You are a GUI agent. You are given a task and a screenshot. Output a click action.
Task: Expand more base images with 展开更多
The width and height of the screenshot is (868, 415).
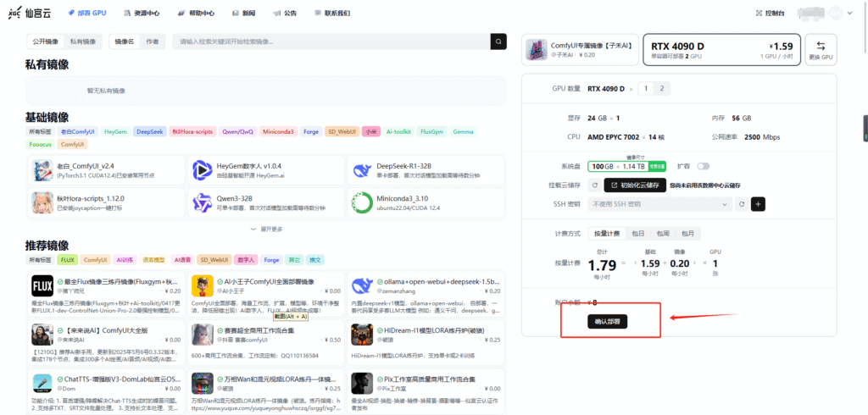pyautogui.click(x=267, y=229)
